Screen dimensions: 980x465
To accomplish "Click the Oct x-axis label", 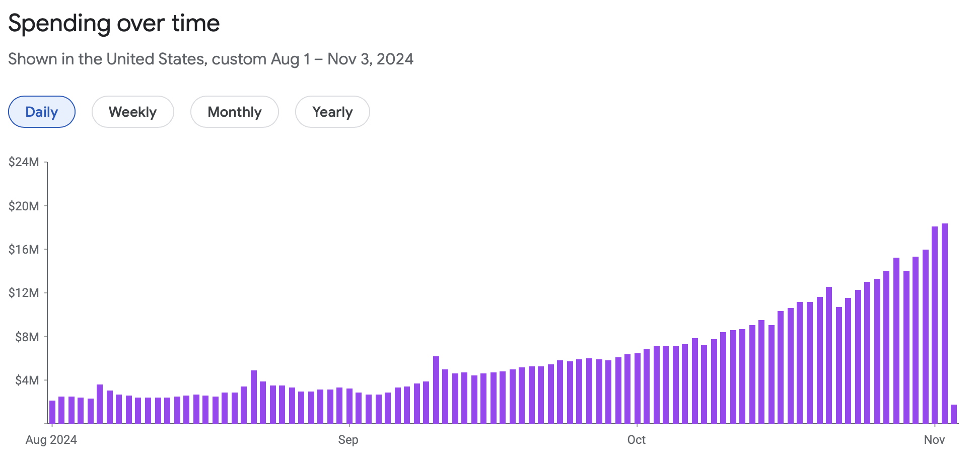I will pos(637,440).
